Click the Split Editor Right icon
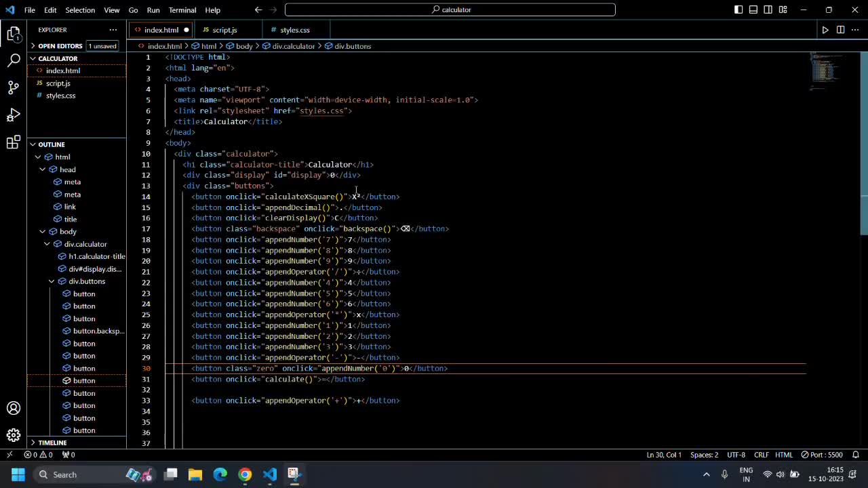This screenshot has height=488, width=868. [x=840, y=30]
